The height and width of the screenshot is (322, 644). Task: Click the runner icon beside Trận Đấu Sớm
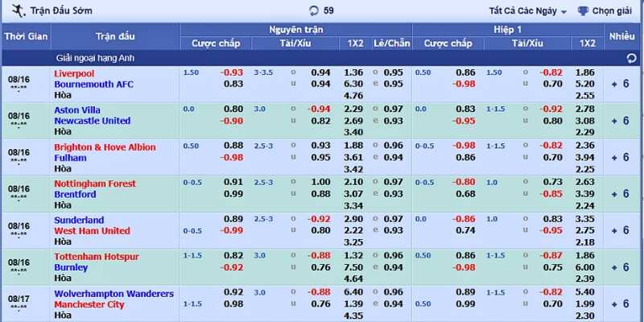(x=18, y=10)
